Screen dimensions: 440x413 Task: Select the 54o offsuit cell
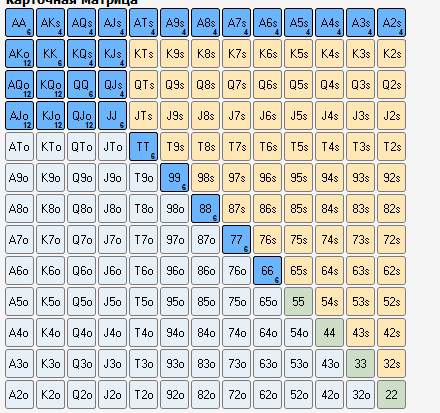click(298, 333)
